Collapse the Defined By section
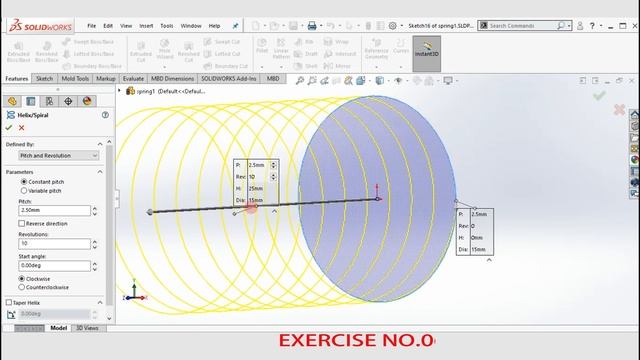 click(100, 144)
